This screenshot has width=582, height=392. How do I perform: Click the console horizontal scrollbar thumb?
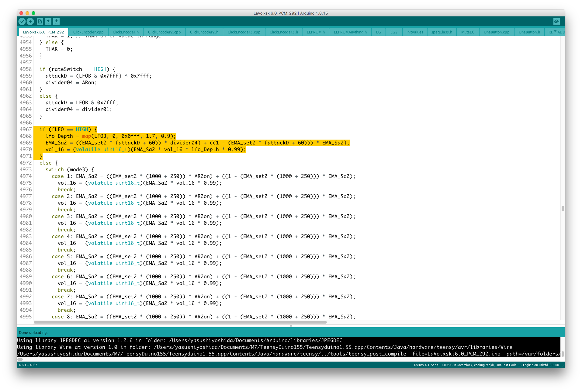coord(20,359)
